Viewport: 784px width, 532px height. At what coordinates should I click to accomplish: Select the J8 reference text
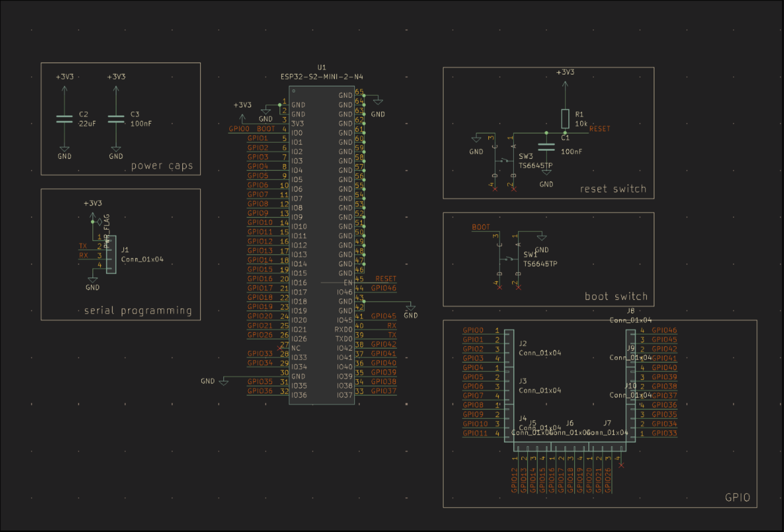click(631, 311)
